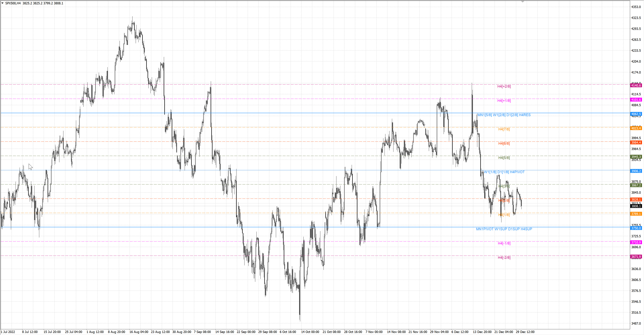Image resolution: width=644 pixels, height=335 pixels.
Task: Click the 1 Aug 12:00 date label
Action: click(x=95, y=332)
